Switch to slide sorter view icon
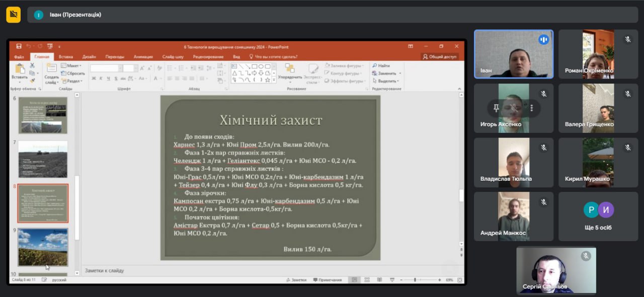 point(366,280)
